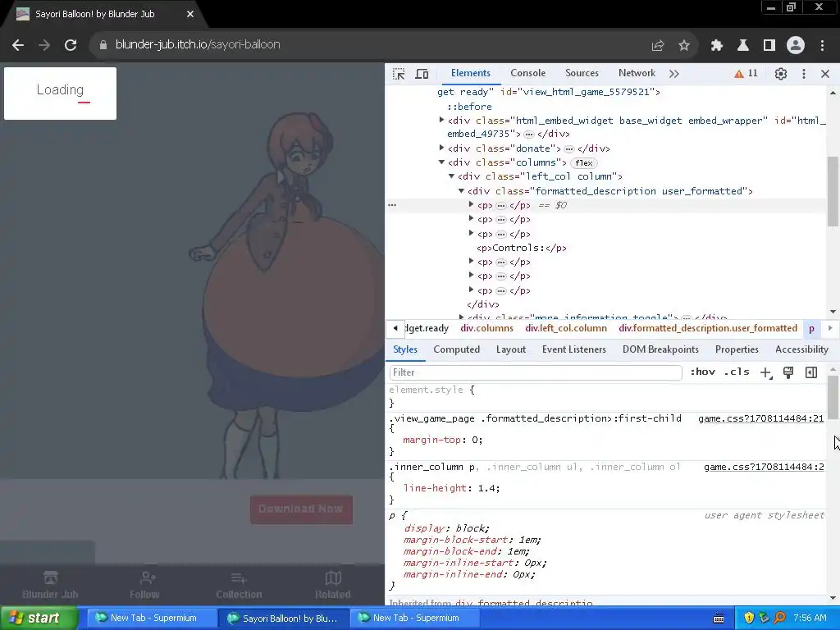Open the Windows start menu
This screenshot has height=630, width=840.
tap(39, 619)
